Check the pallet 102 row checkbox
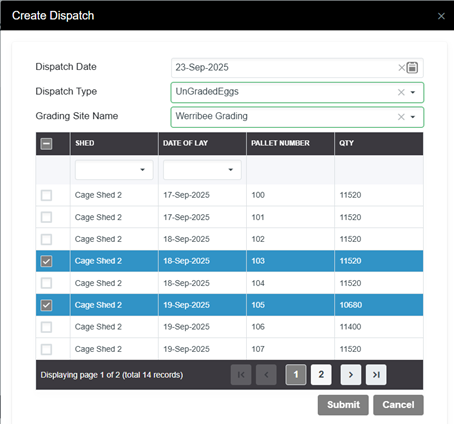The image size is (454, 424). pos(46,239)
